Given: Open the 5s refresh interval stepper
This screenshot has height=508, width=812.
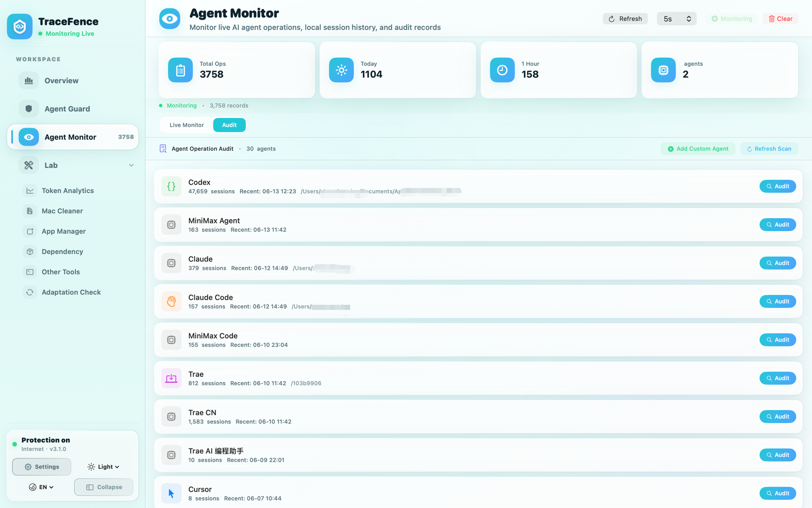Looking at the screenshot, I should click(x=676, y=19).
